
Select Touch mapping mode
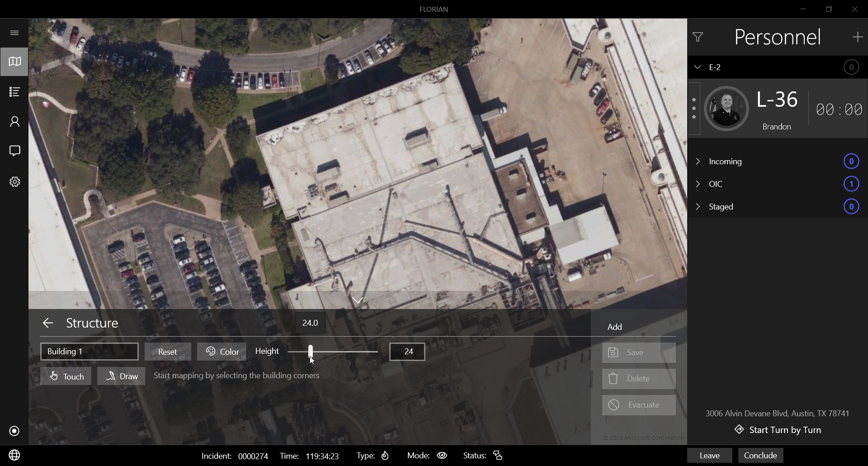[x=66, y=376]
